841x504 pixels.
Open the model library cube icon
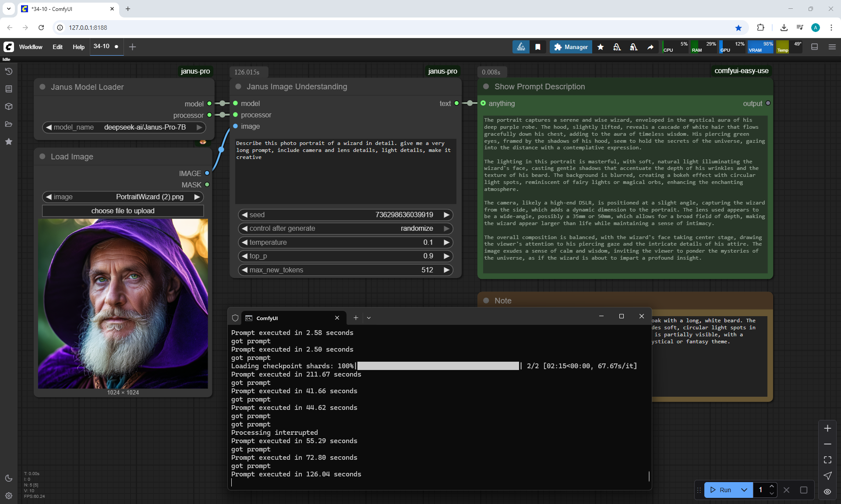(x=8, y=106)
